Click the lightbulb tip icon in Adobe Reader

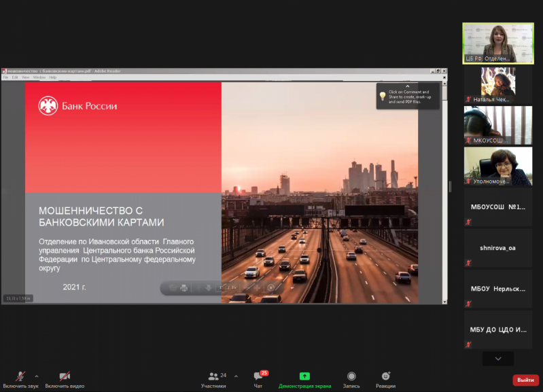tap(383, 96)
